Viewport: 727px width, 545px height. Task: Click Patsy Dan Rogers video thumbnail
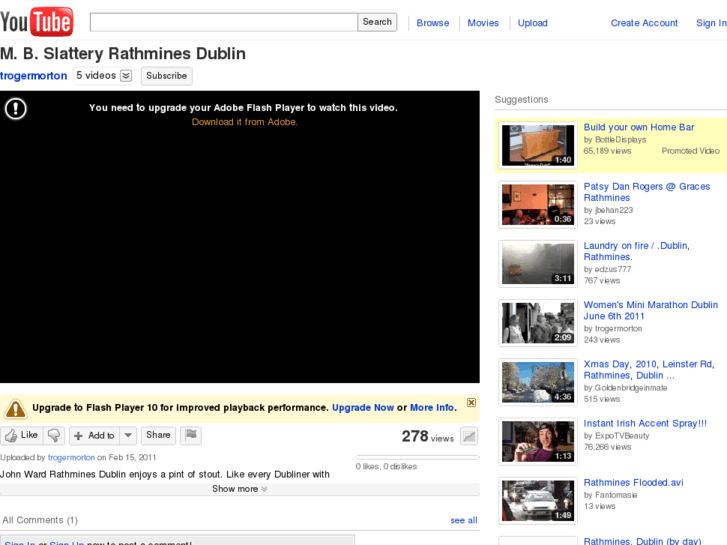538,205
